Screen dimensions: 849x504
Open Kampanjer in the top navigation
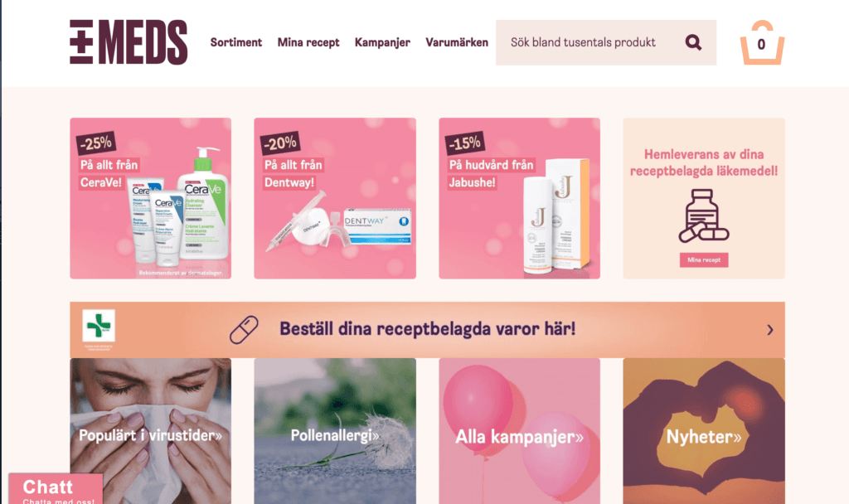pyautogui.click(x=382, y=42)
